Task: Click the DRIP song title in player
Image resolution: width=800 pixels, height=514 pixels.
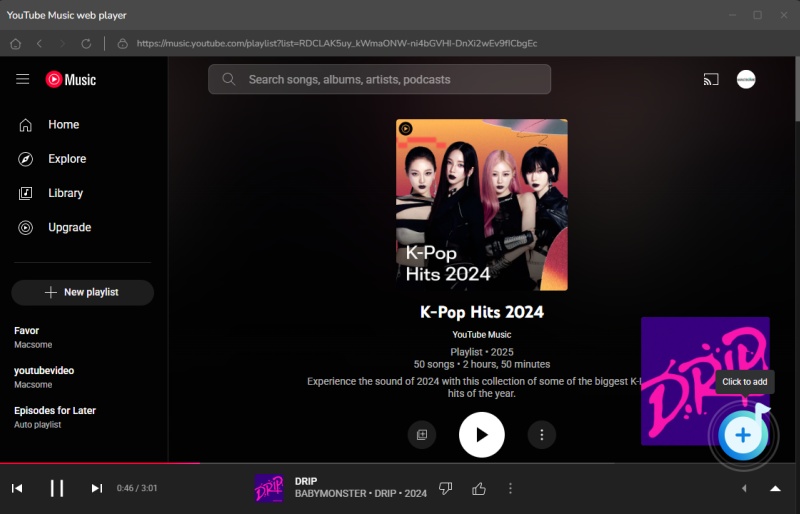Action: pyautogui.click(x=306, y=481)
